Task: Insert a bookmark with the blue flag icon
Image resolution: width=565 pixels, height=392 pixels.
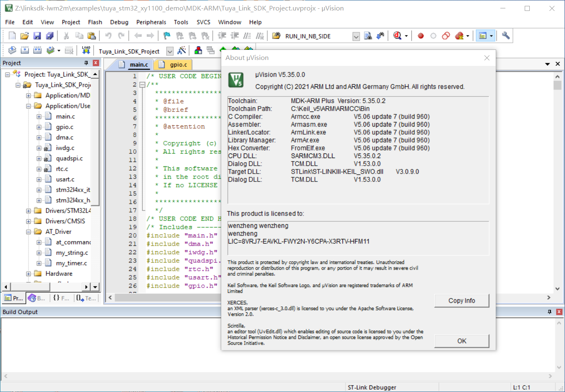Action: (167, 36)
